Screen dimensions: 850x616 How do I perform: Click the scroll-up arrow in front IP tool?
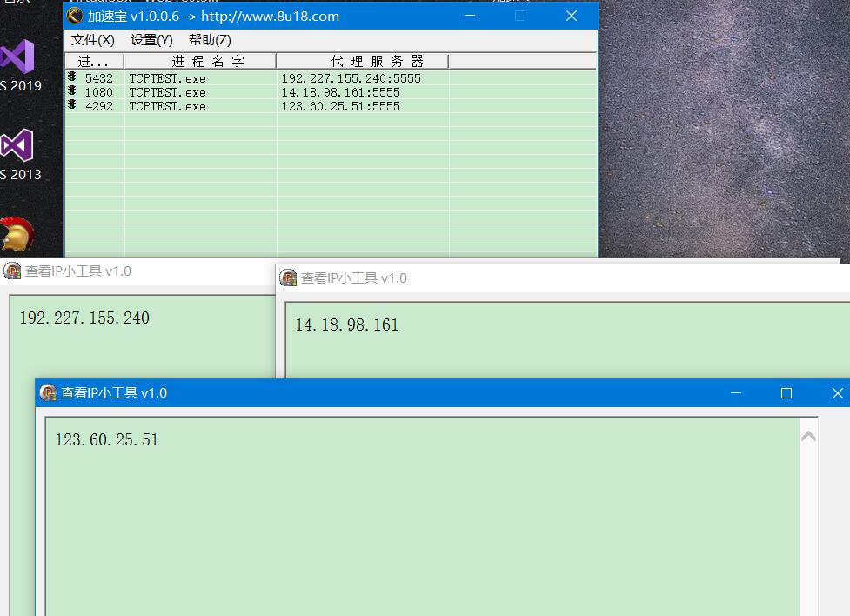tap(808, 436)
